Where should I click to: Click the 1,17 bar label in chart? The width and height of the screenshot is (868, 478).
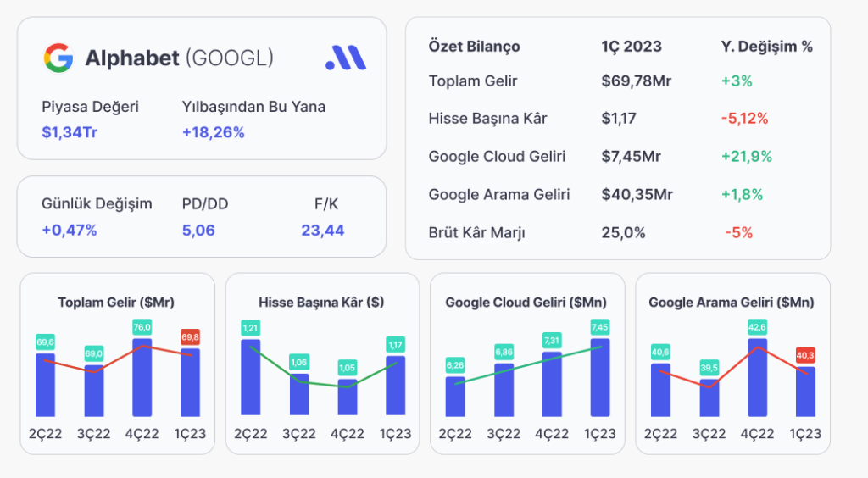(x=395, y=345)
